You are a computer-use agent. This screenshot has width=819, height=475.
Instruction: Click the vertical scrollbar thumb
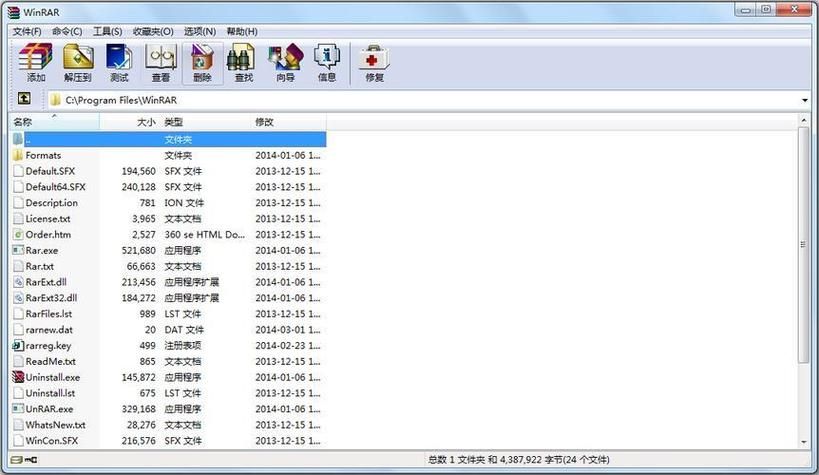[803, 244]
